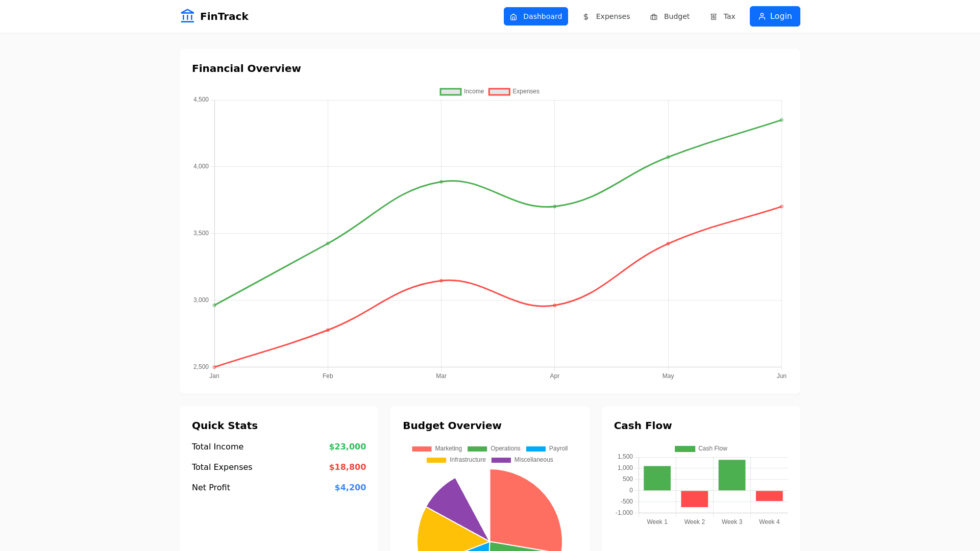Click the Jun income data point
The width and height of the screenshot is (980, 551).
[x=781, y=120]
